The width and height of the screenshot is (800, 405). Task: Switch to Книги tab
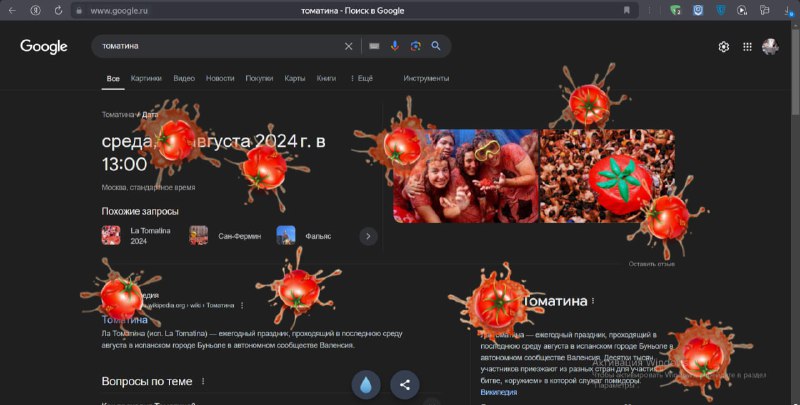[x=326, y=79]
